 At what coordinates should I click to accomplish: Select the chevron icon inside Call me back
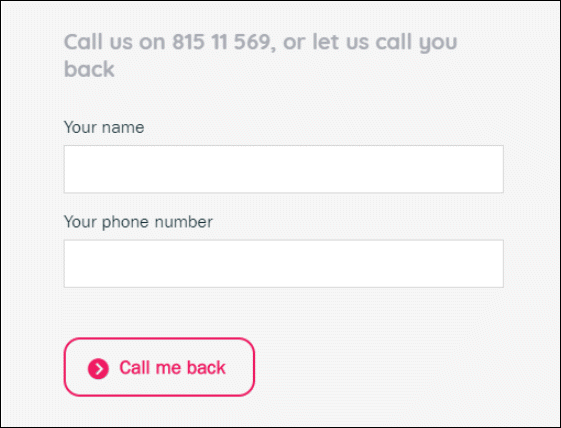98,369
